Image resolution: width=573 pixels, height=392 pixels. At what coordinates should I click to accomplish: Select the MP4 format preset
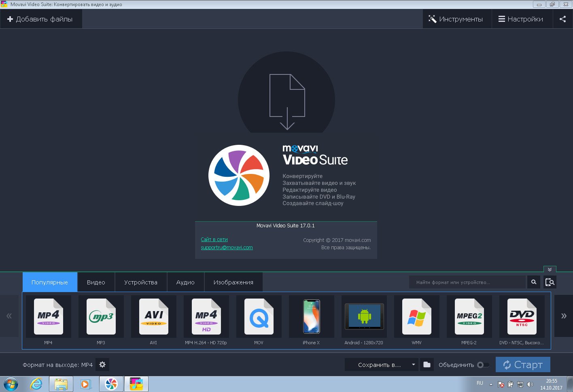[48, 317]
